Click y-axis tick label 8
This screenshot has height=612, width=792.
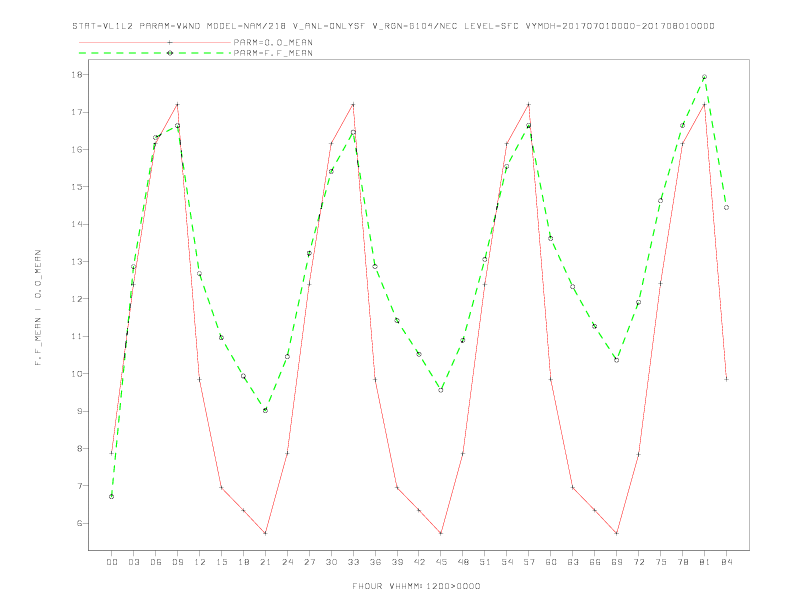[79, 448]
